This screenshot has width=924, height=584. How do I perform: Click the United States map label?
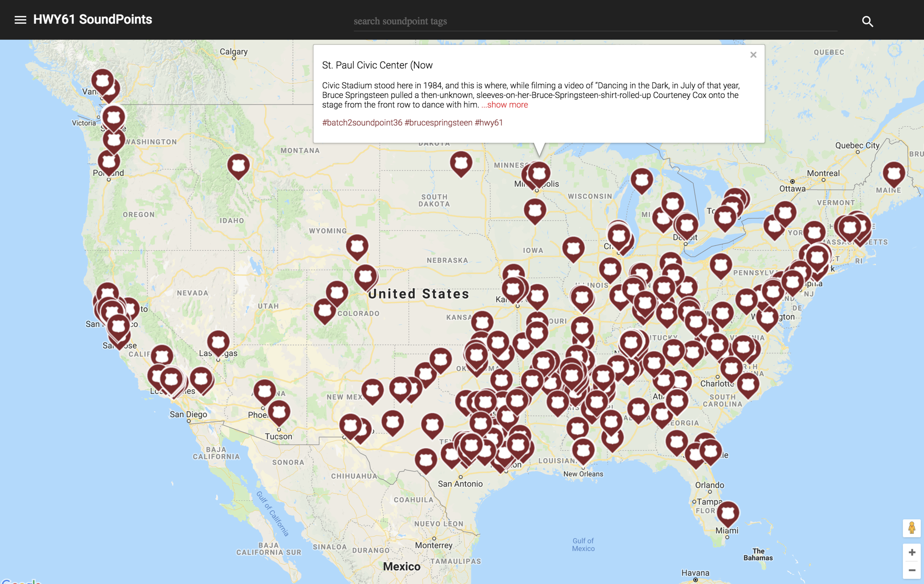(419, 294)
